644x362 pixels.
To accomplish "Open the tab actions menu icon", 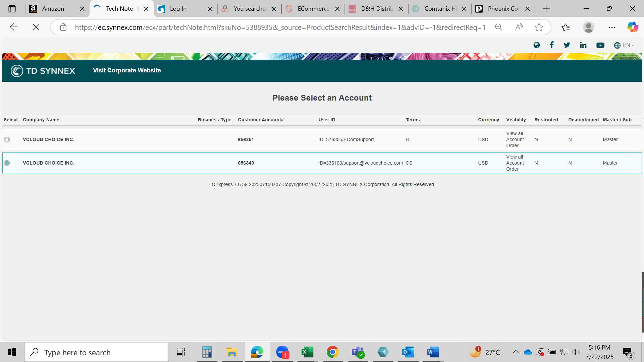I will pos(12,9).
